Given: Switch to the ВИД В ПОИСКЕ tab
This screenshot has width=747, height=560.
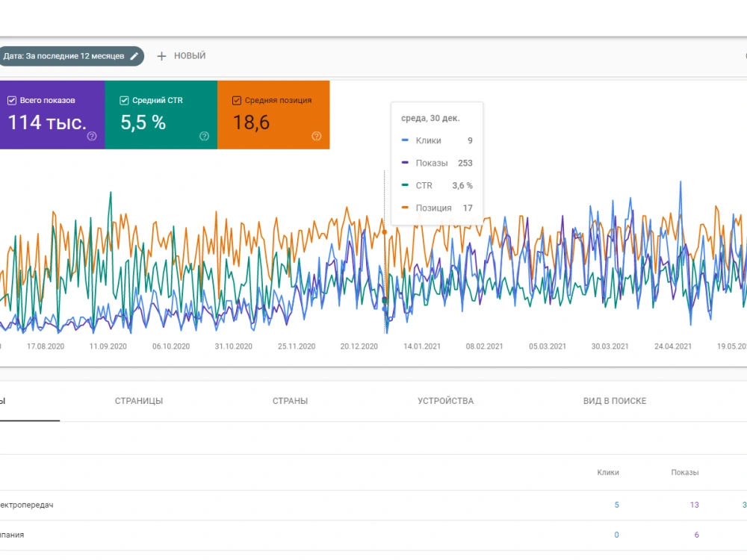Looking at the screenshot, I should (615, 401).
